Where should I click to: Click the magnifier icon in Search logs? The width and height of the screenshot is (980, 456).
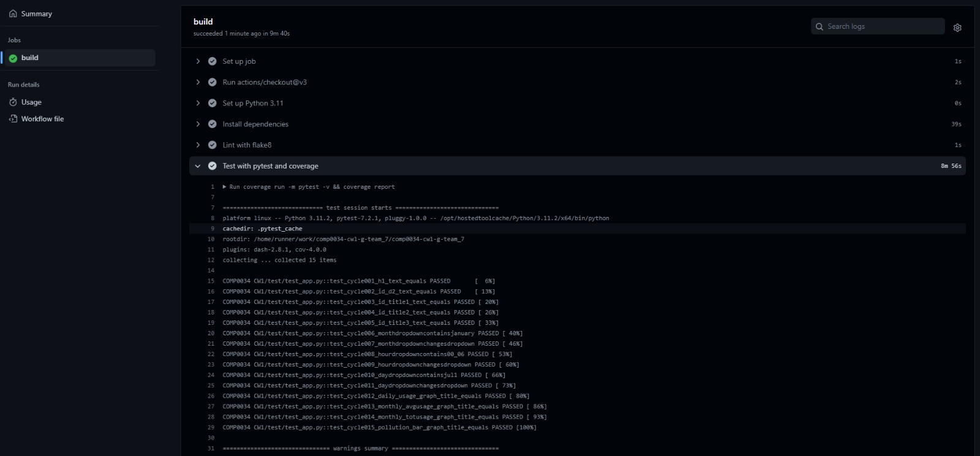(x=820, y=26)
